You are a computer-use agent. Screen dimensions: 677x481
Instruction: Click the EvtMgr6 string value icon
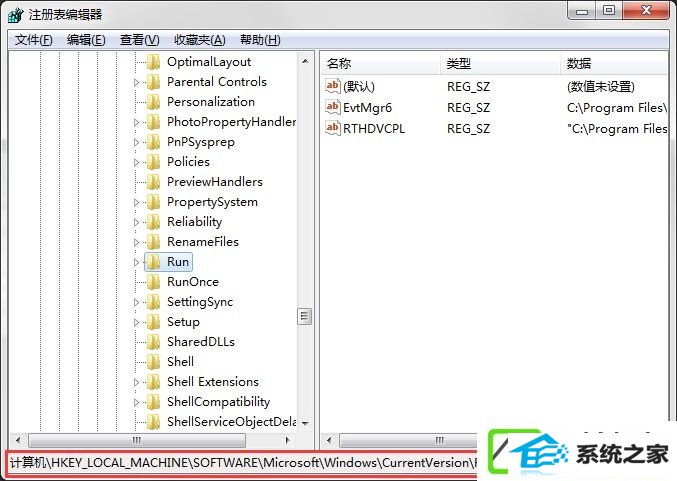click(x=332, y=107)
